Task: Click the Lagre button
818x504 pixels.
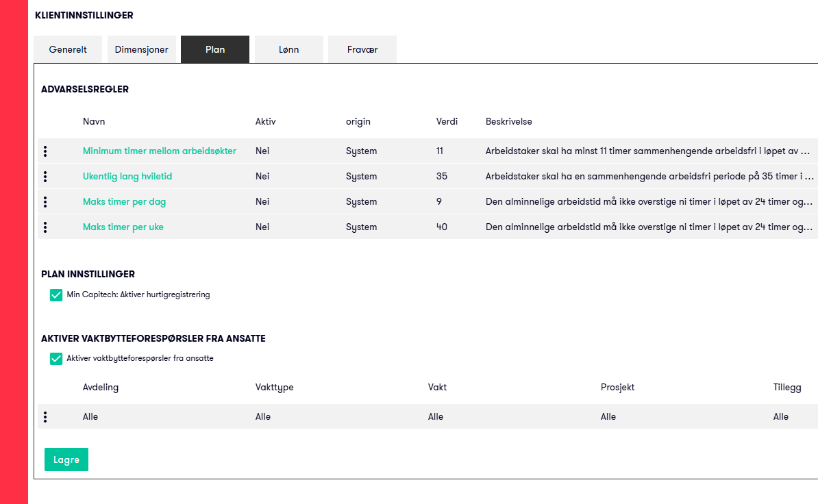Action: [x=66, y=459]
